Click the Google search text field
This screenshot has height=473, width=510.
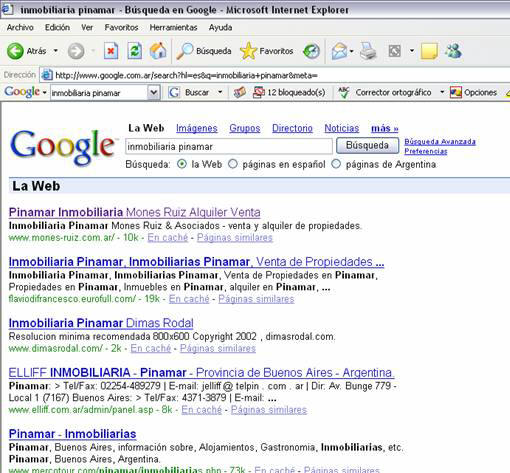(229, 147)
